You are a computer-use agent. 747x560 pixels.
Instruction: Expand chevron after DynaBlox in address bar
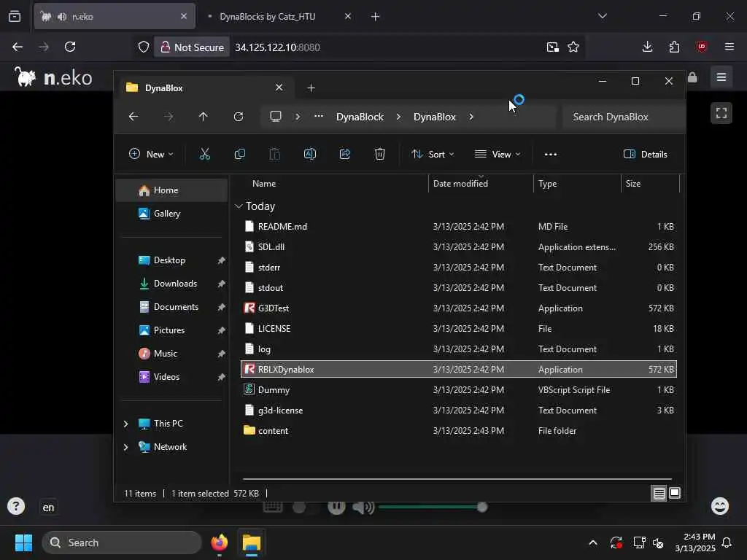pos(471,117)
